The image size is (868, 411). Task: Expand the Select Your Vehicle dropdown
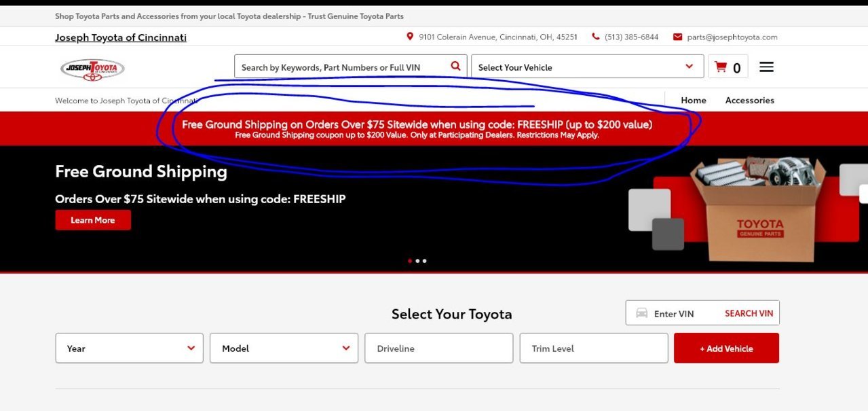click(x=587, y=67)
